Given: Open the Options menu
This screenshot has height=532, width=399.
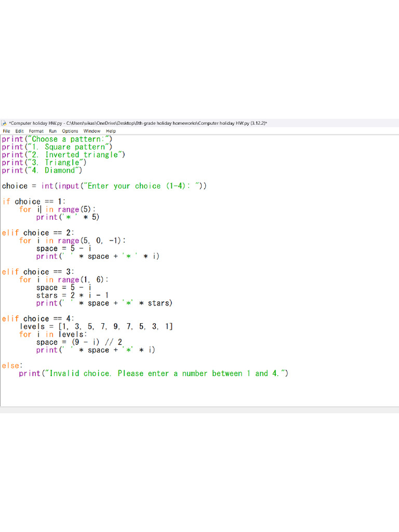Looking at the screenshot, I should [x=70, y=131].
